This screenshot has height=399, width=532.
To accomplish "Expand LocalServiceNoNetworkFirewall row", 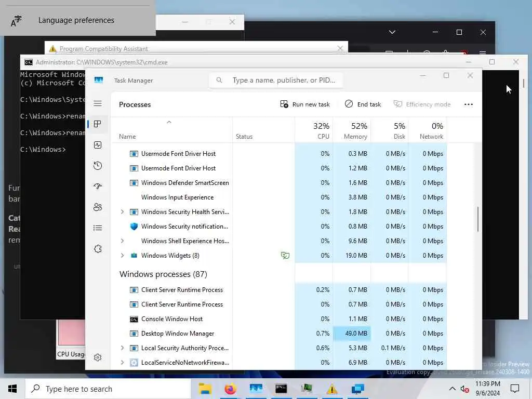I will click(122, 362).
